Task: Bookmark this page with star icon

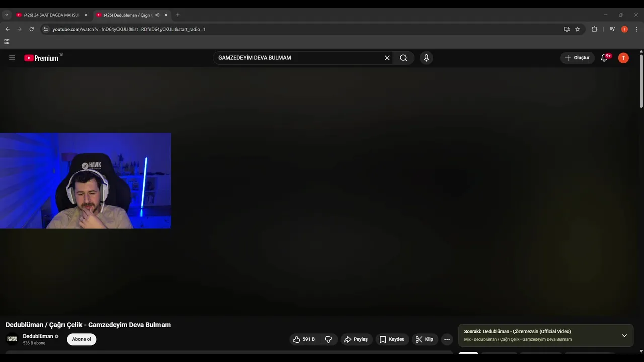Action: pyautogui.click(x=578, y=29)
